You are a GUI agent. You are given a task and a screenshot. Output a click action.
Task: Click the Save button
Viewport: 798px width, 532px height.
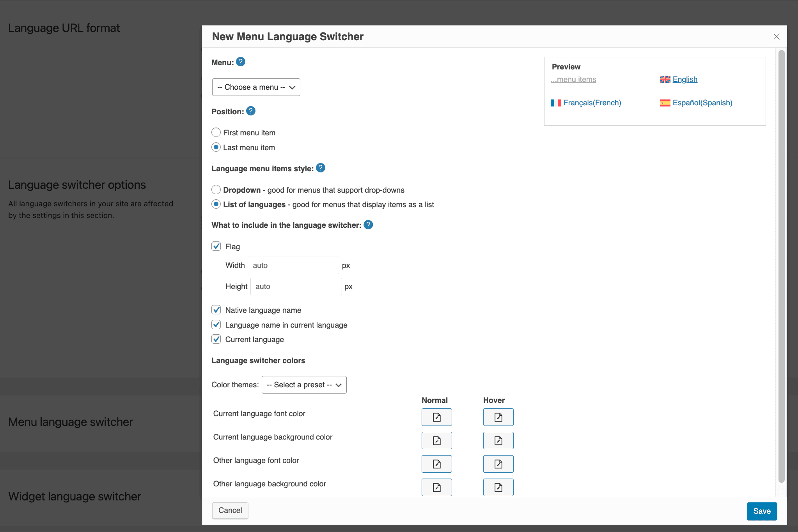click(x=761, y=510)
